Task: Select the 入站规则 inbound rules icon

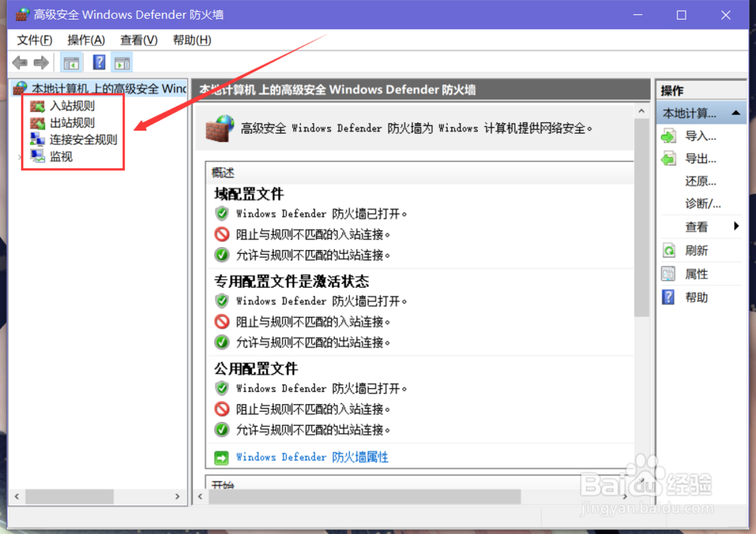Action: coord(37,106)
